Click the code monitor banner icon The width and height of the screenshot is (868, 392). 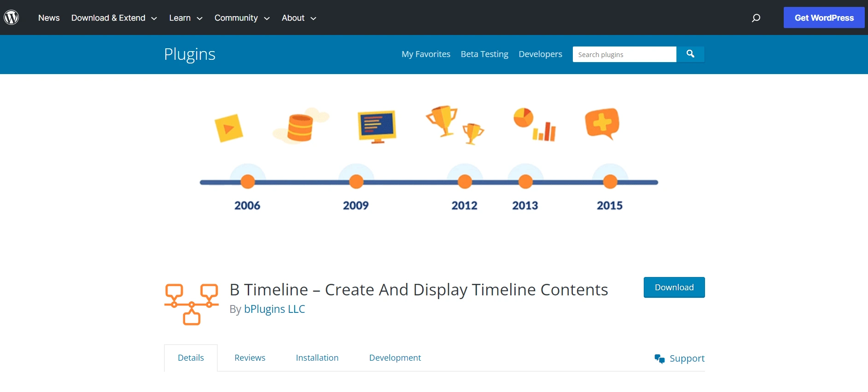coord(377,127)
